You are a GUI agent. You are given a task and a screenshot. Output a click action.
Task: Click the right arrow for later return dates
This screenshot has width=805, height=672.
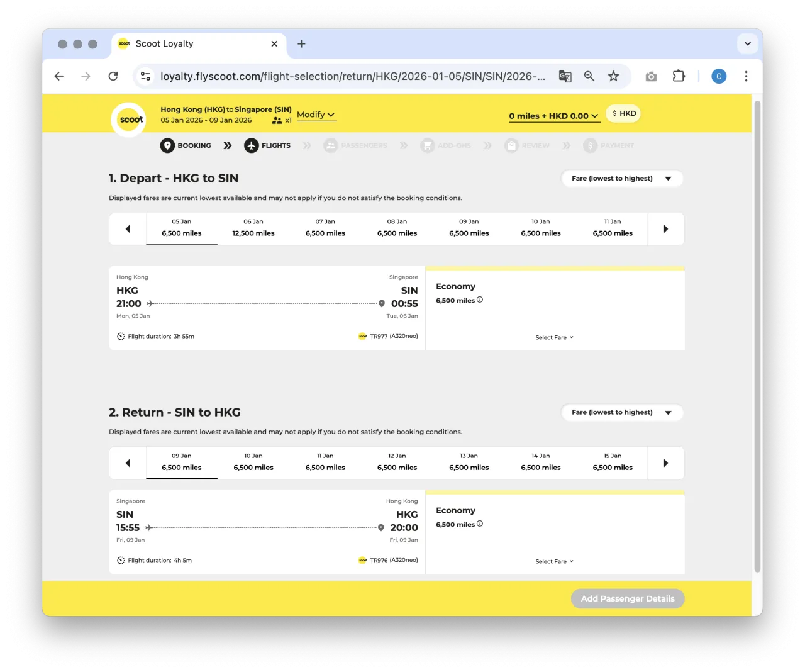point(665,462)
